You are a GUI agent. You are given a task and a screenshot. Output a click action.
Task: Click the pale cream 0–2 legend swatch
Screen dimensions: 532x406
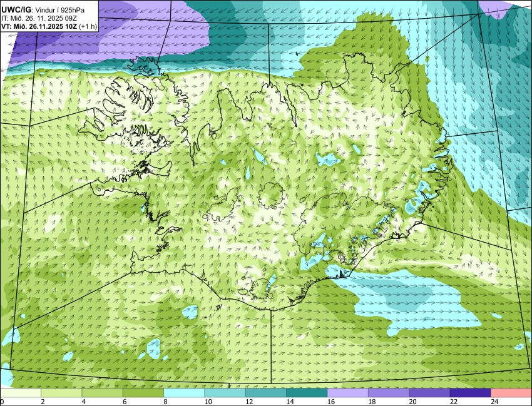click(21, 393)
